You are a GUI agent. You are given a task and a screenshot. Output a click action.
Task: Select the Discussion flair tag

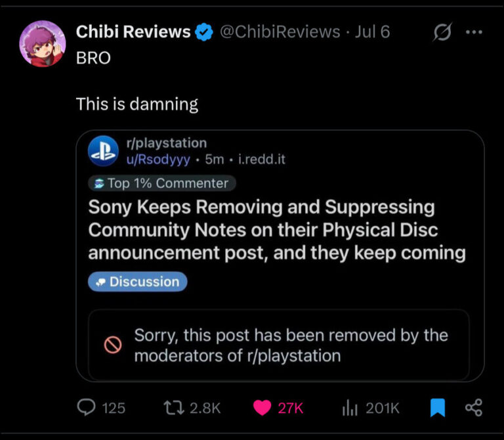[x=138, y=282]
